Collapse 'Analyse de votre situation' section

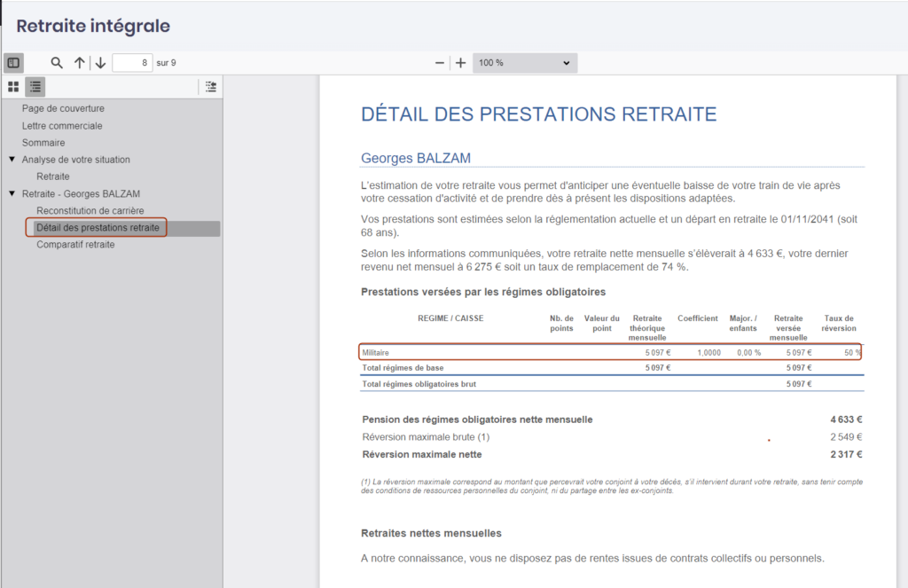coord(12,160)
